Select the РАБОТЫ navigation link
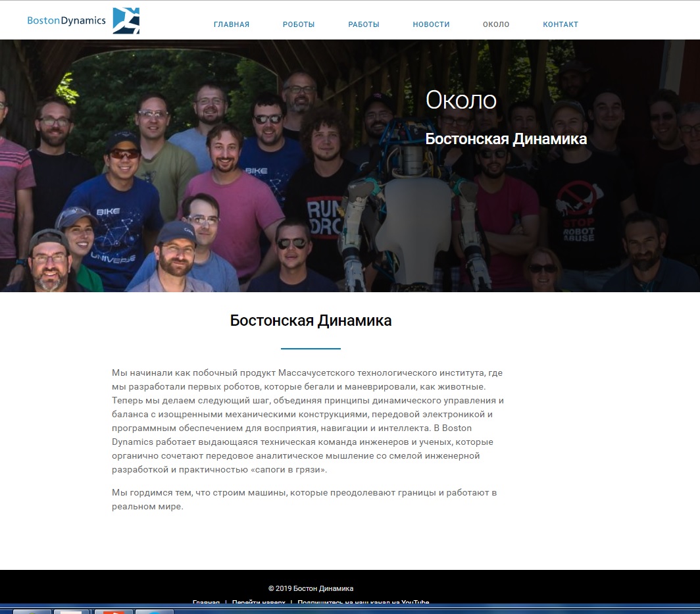Image resolution: width=700 pixels, height=614 pixels. [x=364, y=24]
